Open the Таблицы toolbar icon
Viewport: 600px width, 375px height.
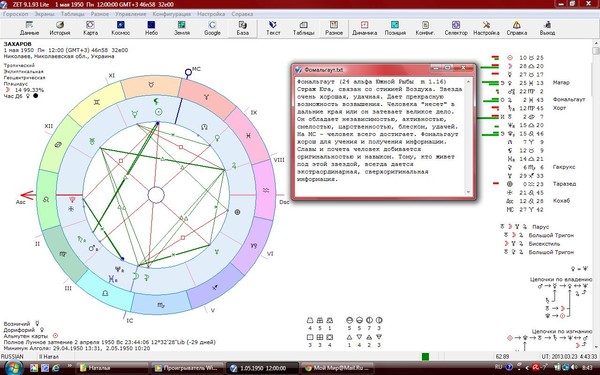[x=303, y=28]
